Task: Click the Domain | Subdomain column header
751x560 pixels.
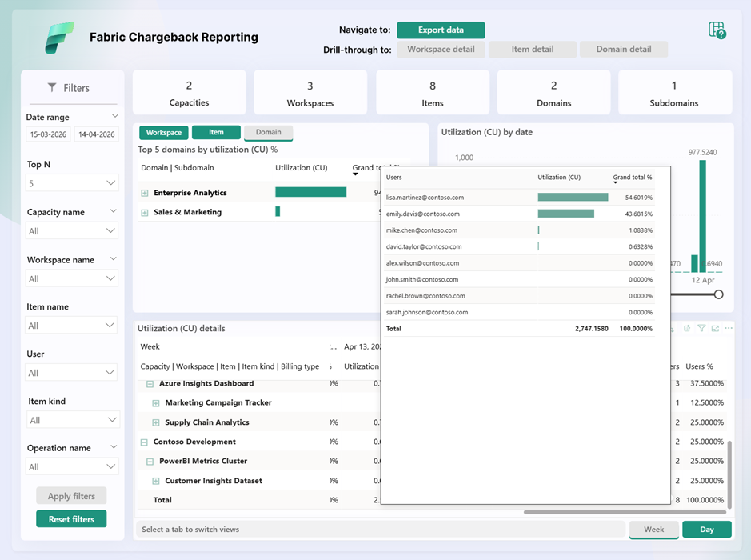Action: point(178,168)
